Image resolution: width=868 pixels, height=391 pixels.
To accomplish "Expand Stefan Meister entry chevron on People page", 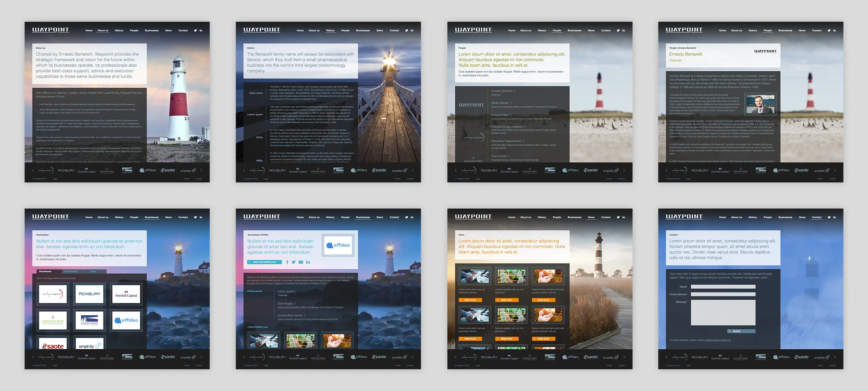I will pyautogui.click(x=511, y=103).
